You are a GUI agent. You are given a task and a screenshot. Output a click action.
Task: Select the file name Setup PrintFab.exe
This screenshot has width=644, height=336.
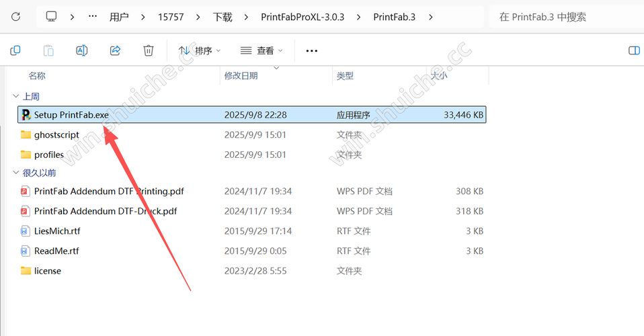coord(71,115)
